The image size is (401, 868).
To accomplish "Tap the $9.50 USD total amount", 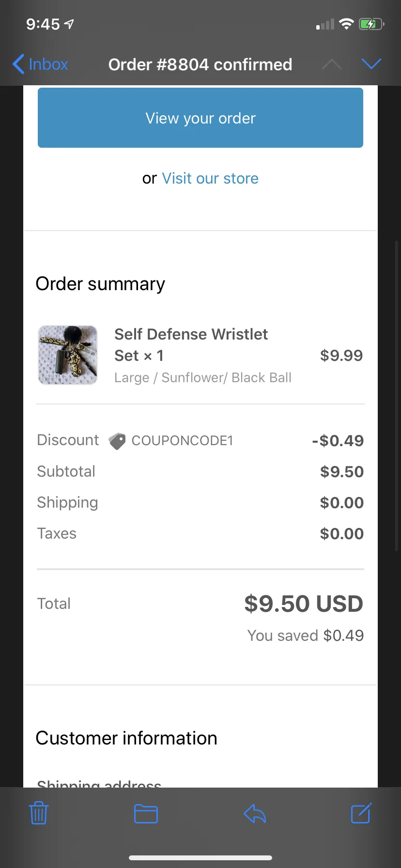I will 304,604.
